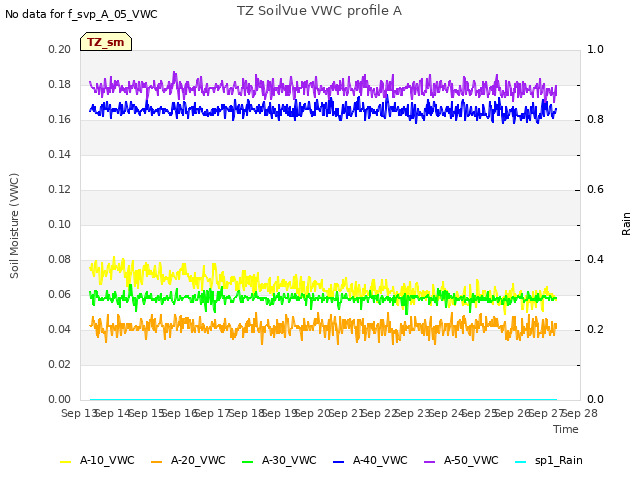Toggle the A-40_VWC legend entry
Image resolution: width=640 pixels, height=480 pixels.
pyautogui.click(x=370, y=460)
